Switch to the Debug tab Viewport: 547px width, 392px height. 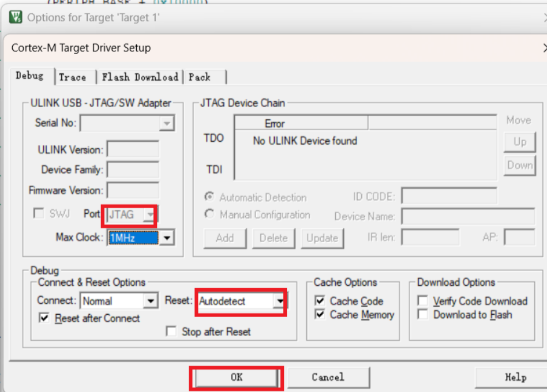pyautogui.click(x=30, y=76)
